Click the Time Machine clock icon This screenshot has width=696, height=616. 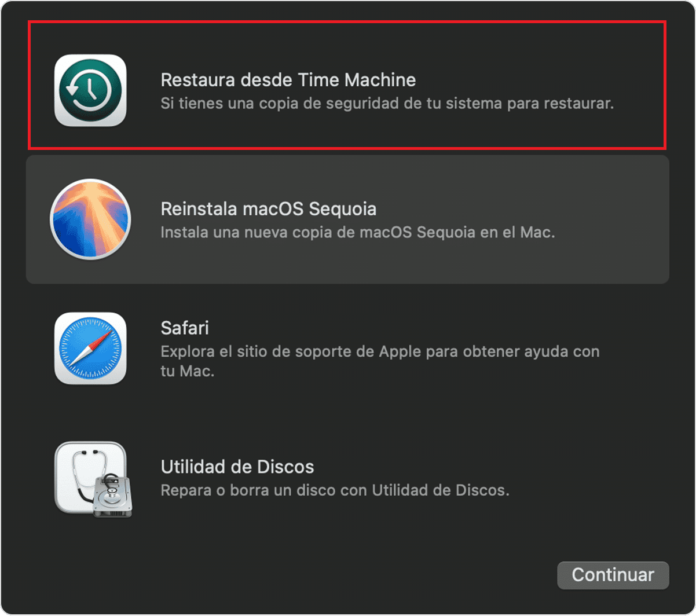pos(90,90)
